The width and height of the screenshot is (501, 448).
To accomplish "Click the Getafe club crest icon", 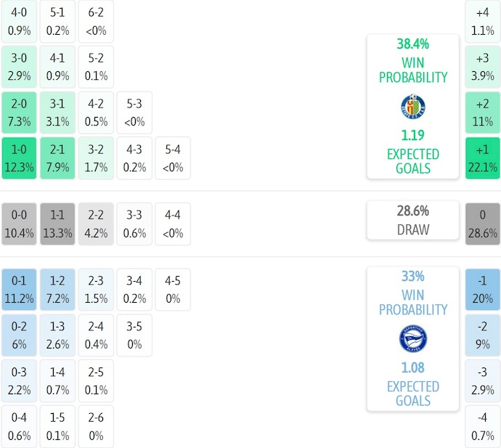I will point(412,107).
